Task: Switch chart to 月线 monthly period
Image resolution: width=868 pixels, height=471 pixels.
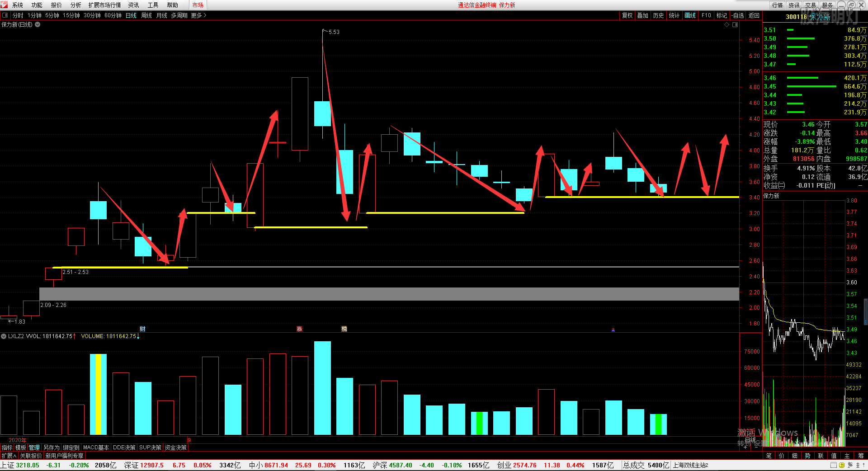Action: tap(162, 15)
